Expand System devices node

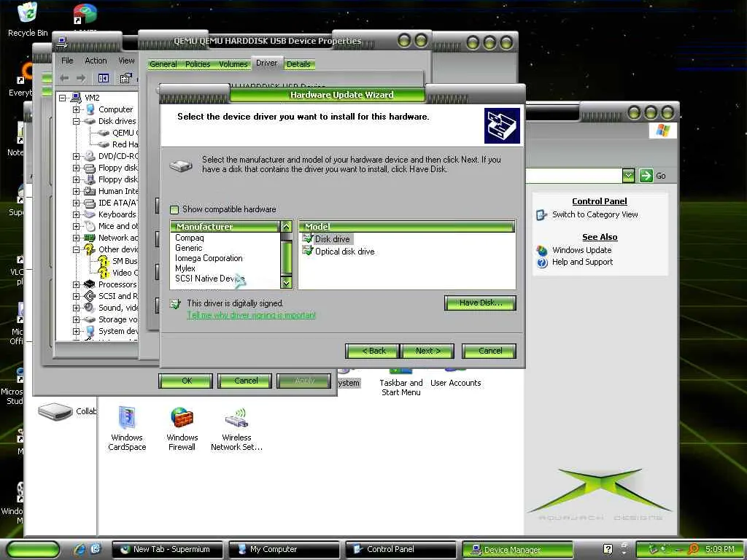(76, 332)
